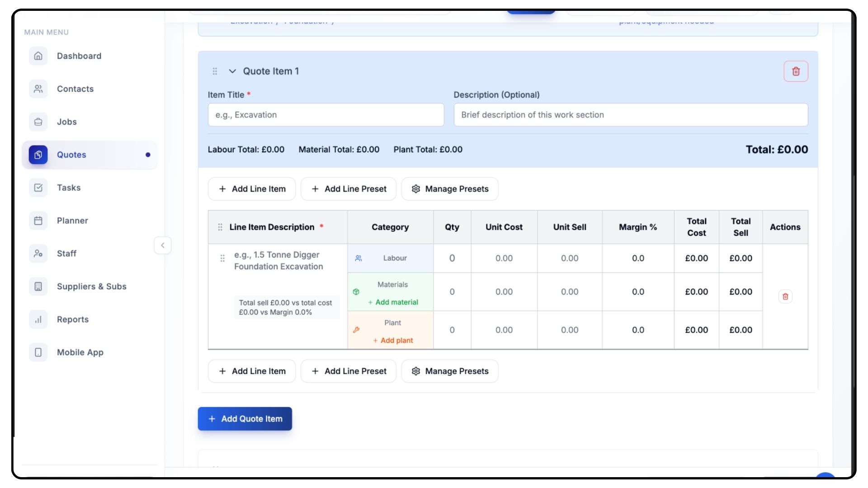Click the Mobile App phone icon
The height and width of the screenshot is (488, 868).
[x=38, y=352]
